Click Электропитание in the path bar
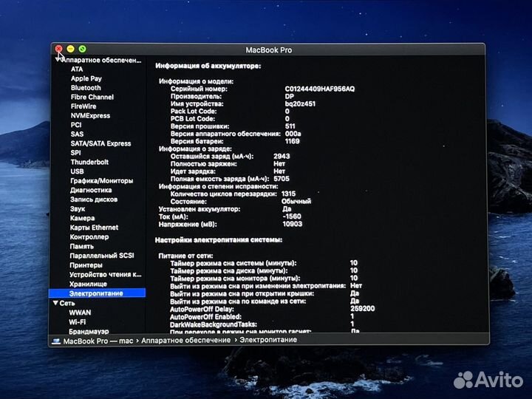 coord(268,340)
